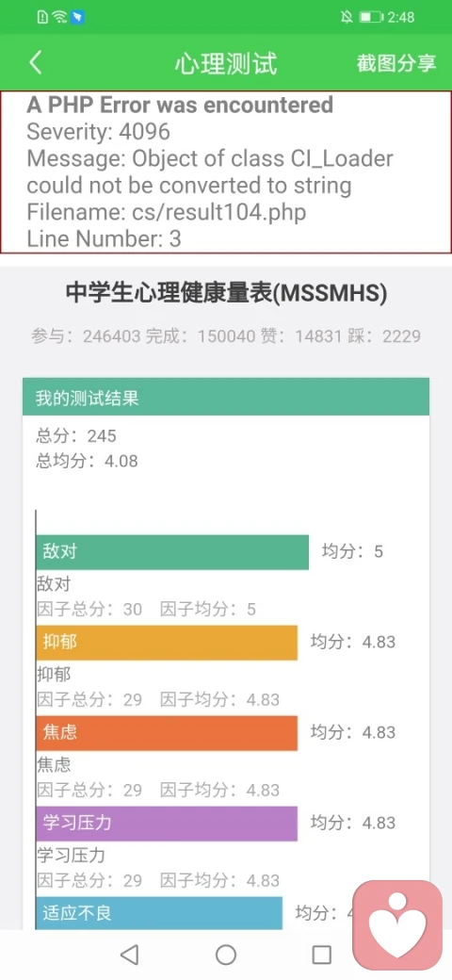Viewport: 452px width, 980px height.
Task: Tap the 心理测试 page title
Action: click(225, 63)
